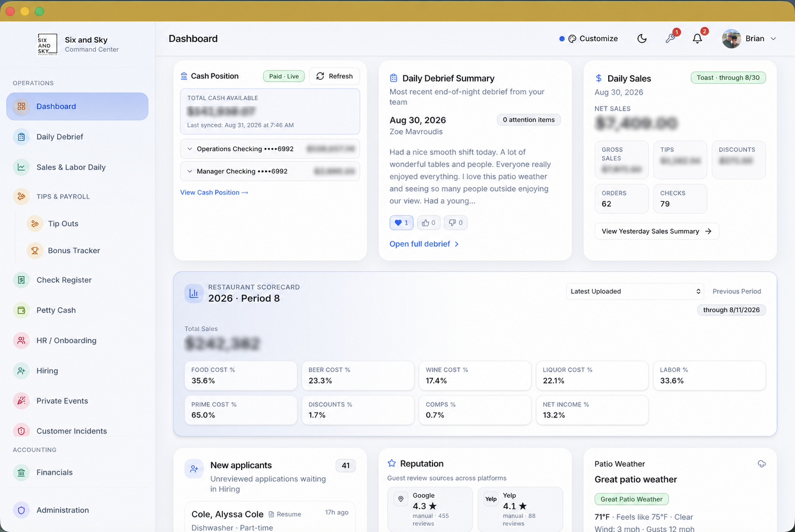Image resolution: width=795 pixels, height=532 pixels.
Task: Click the Financials bank icon
Action: pos(21,472)
